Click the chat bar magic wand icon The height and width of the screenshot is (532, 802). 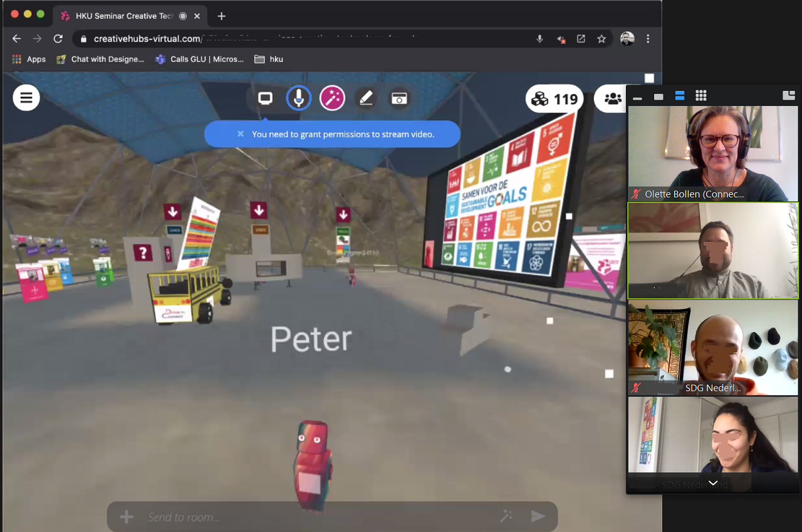coord(506,516)
